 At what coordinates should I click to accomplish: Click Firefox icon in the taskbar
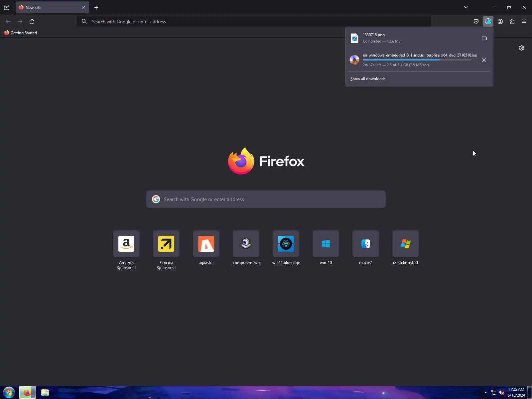27,393
